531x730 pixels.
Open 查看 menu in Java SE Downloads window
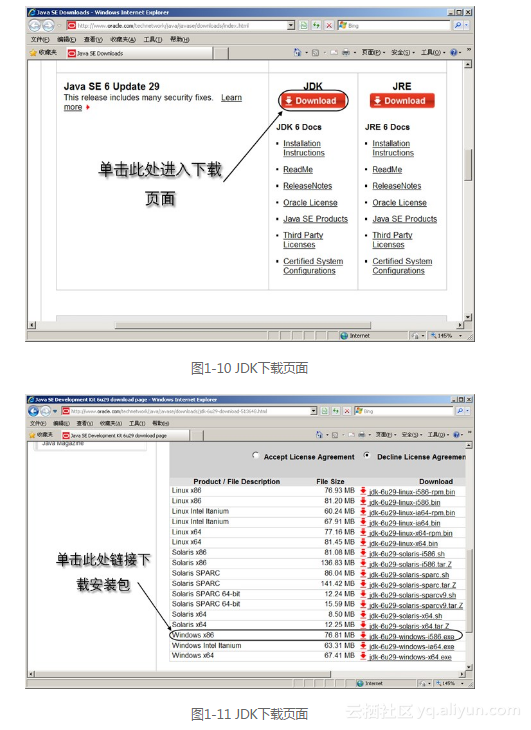pos(93,40)
